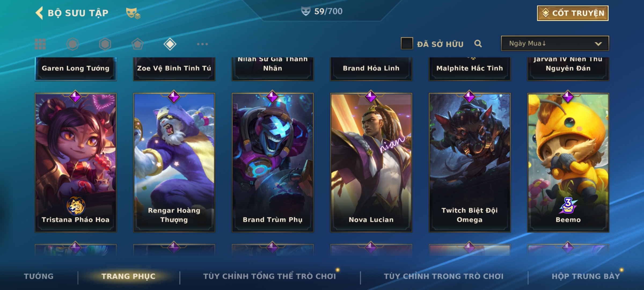Open the three-dots more filters icon
This screenshot has width=644, height=290.
click(x=202, y=44)
